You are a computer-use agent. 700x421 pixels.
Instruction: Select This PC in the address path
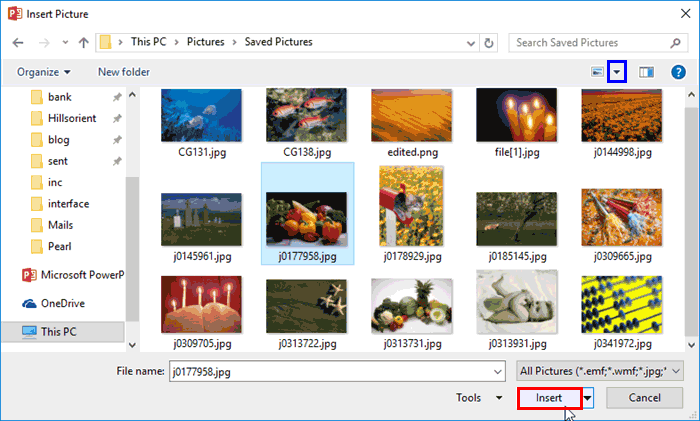148,42
